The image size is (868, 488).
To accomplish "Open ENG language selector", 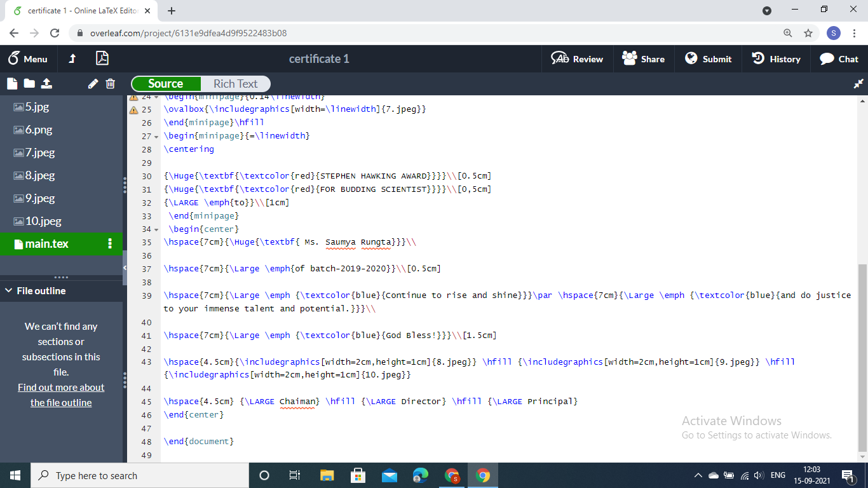I will 778,475.
